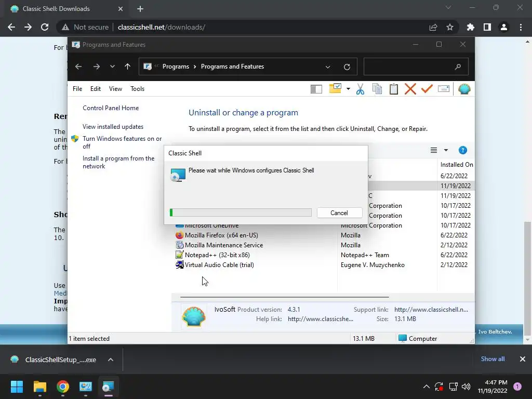Bookmark this page with the star icon
This screenshot has height=399, width=532.
[450, 27]
